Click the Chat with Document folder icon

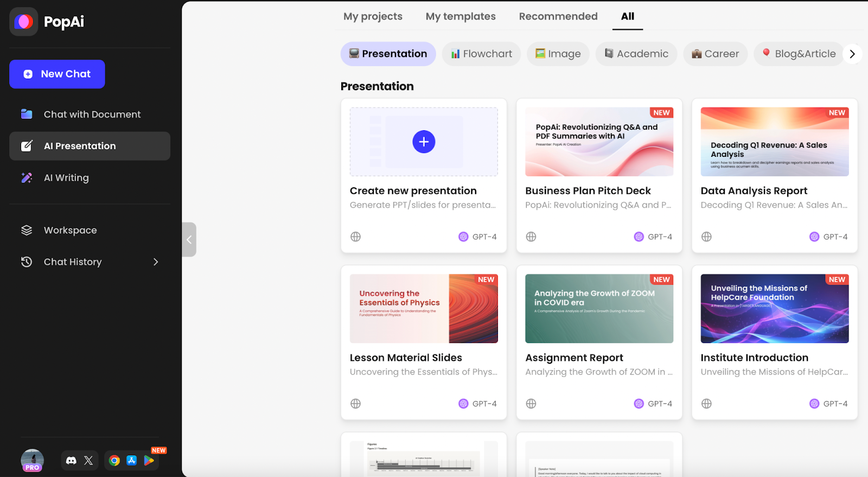tap(27, 114)
